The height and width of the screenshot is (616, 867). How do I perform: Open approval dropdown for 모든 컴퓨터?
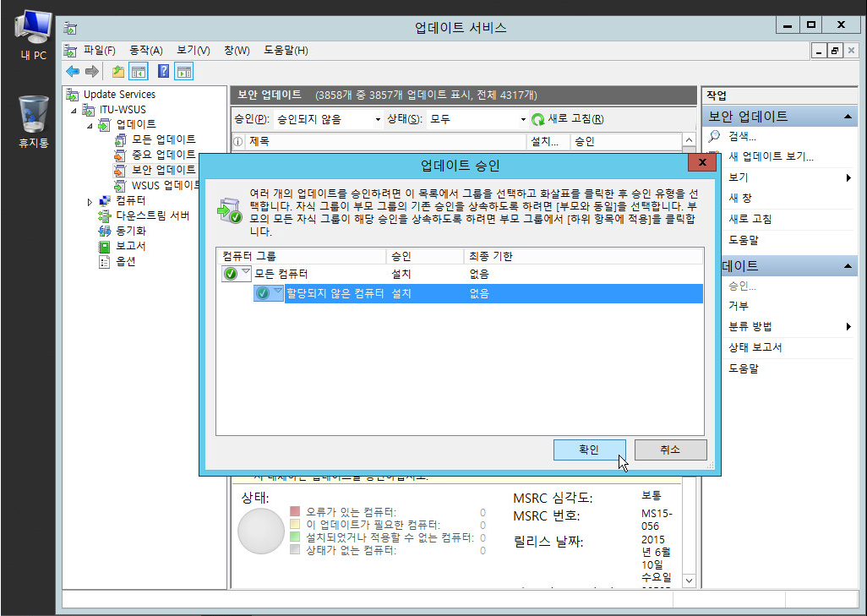coord(246,273)
